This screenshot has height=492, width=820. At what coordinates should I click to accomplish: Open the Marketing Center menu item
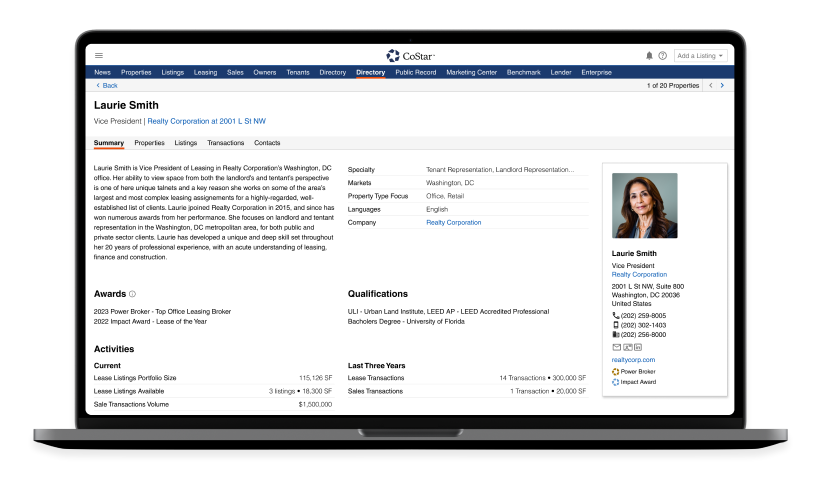[471, 72]
